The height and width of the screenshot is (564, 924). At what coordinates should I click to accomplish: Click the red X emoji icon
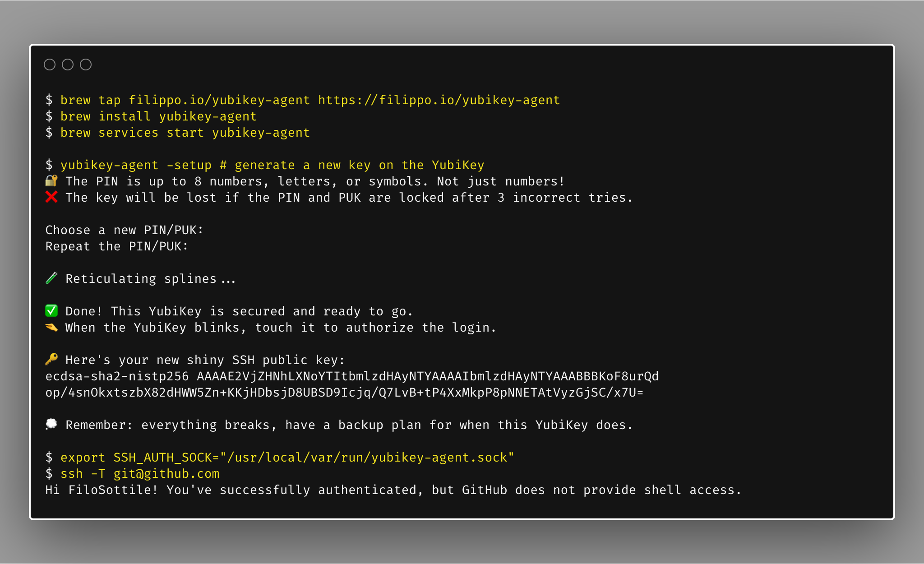[51, 197]
